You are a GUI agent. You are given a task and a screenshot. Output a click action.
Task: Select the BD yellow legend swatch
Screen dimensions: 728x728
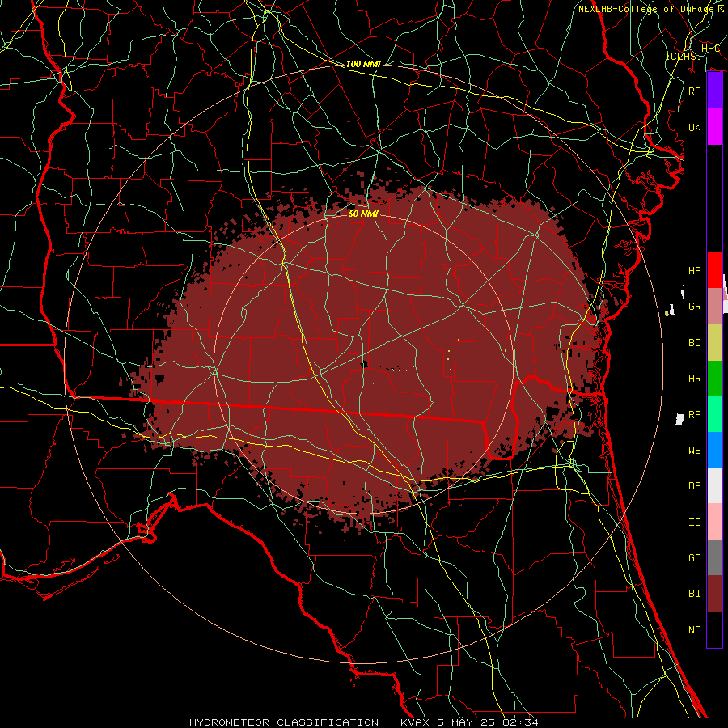point(714,343)
